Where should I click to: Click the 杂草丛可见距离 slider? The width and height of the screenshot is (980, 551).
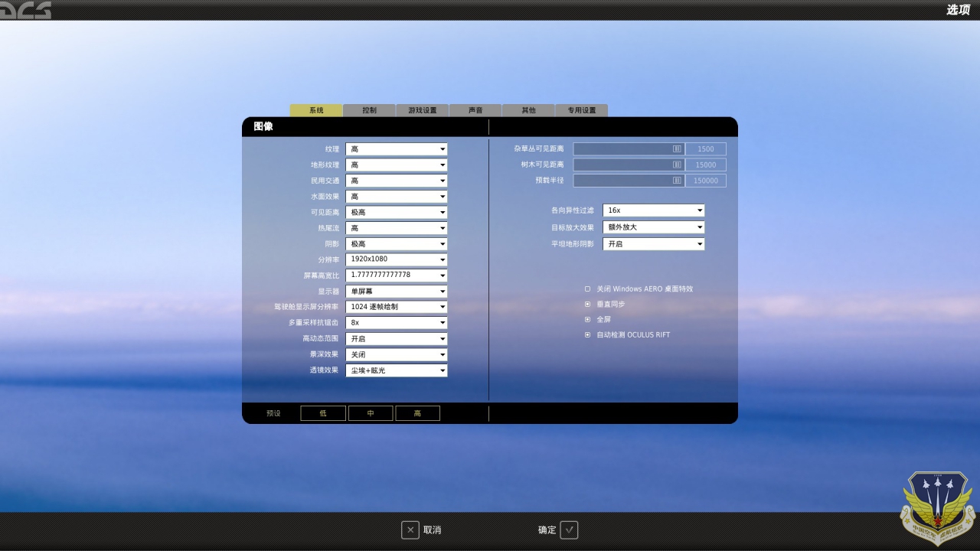(629, 149)
